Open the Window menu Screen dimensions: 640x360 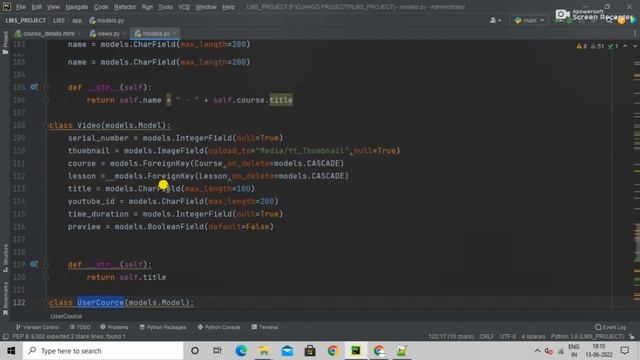[x=206, y=7]
